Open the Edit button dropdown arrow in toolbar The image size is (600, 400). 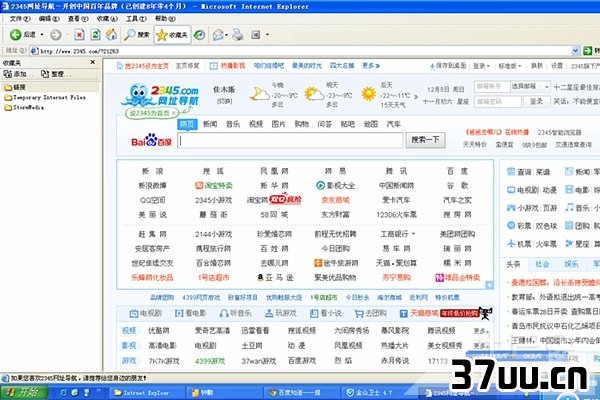267,35
